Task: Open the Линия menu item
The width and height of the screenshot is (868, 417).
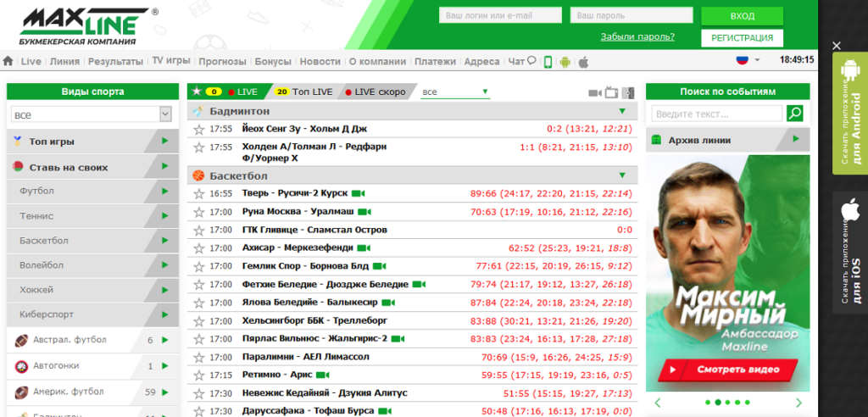Action: [64, 62]
